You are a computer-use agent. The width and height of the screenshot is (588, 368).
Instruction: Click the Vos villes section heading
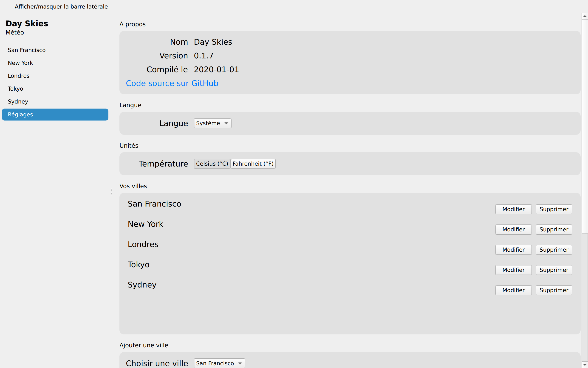[133, 186]
